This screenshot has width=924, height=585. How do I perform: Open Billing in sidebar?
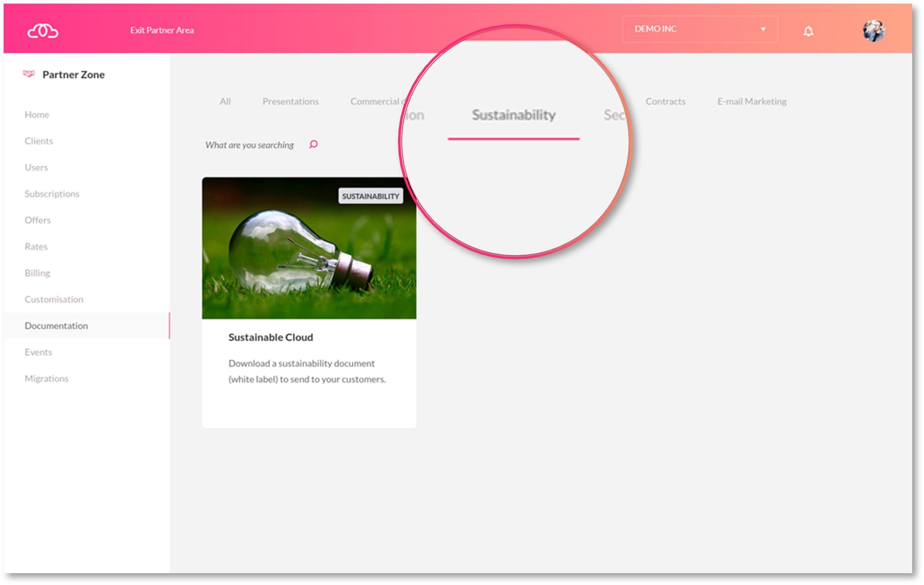coord(37,273)
